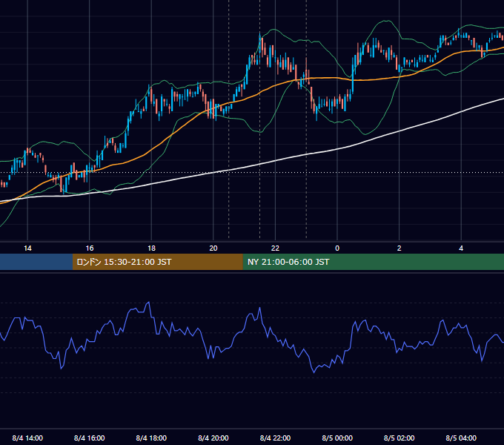504x445 pixels.
Task: Click the 0 hour axis label
Action: point(337,248)
